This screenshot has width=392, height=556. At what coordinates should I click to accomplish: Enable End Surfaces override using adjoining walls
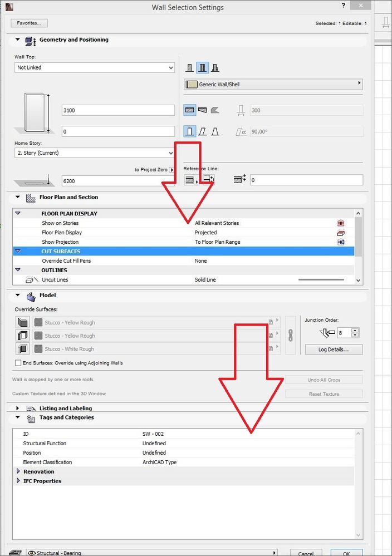18,363
